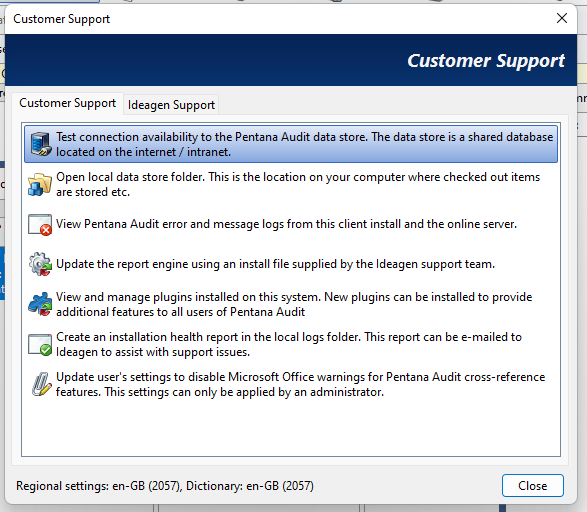Select 'Update user's settings to disable Microsoft Office warnings' text
The height and width of the screenshot is (512, 587).
[x=210, y=377]
